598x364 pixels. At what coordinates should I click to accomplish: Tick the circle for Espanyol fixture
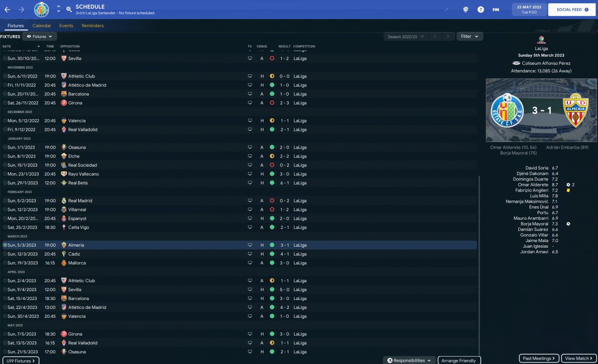tap(5, 218)
